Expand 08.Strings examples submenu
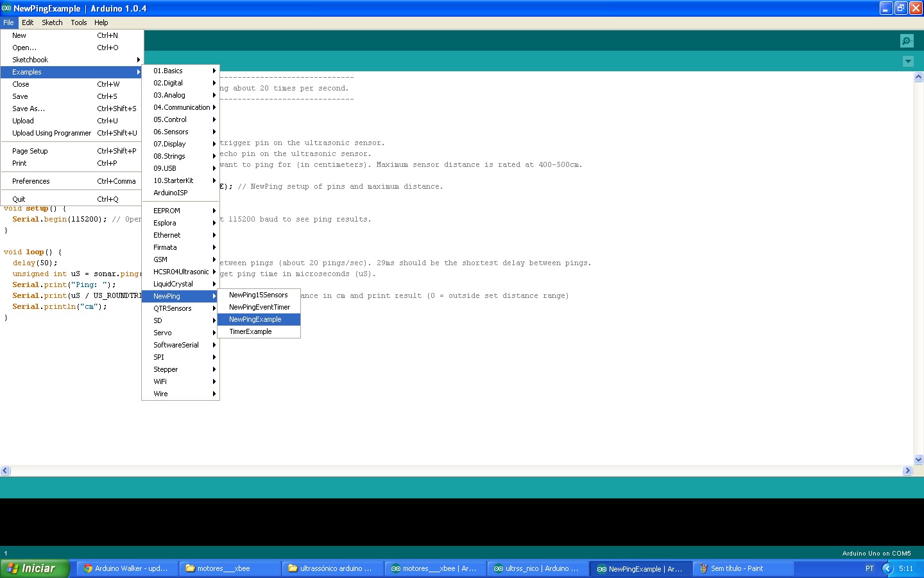This screenshot has height=578, width=924. tap(180, 156)
